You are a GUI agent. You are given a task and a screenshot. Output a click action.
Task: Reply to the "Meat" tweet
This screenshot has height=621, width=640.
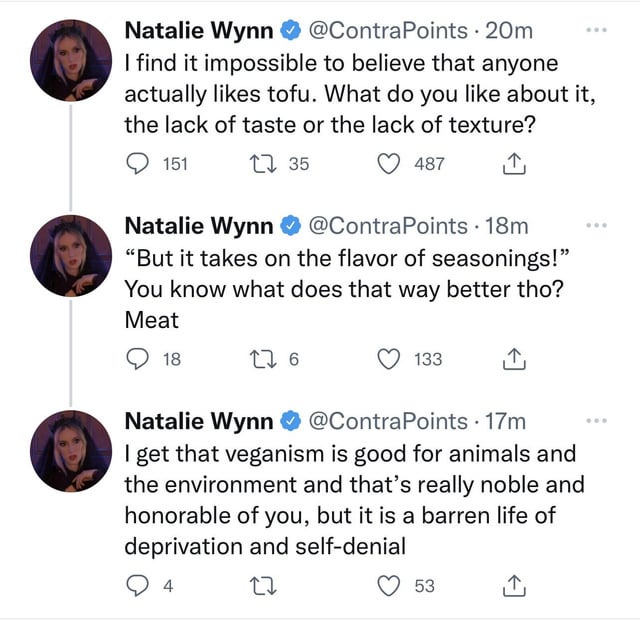tap(136, 359)
